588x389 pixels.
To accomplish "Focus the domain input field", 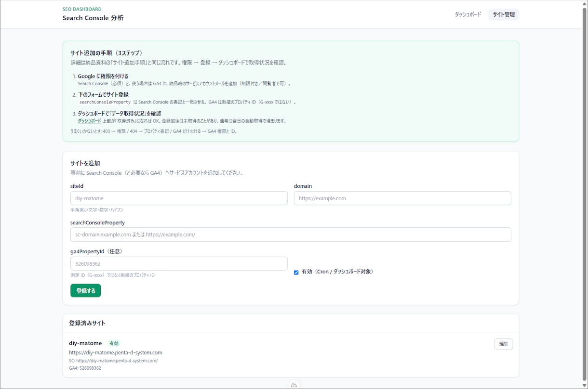I will pos(402,198).
